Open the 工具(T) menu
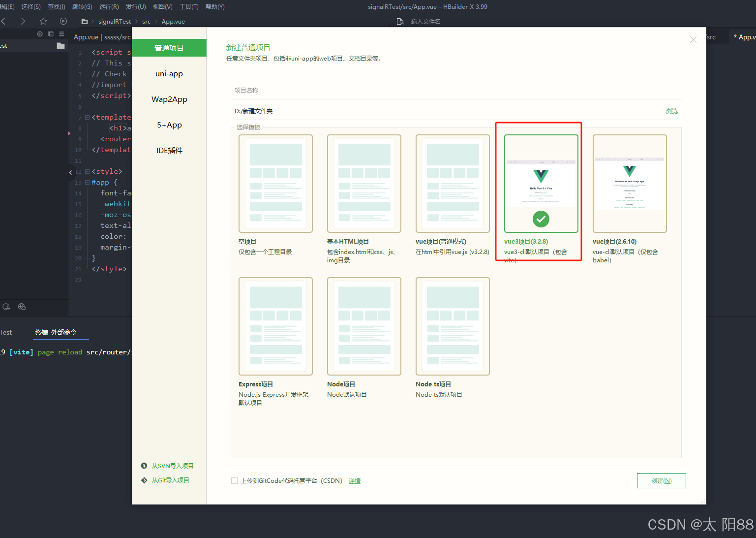Image resolution: width=756 pixels, height=538 pixels. pyautogui.click(x=189, y=6)
